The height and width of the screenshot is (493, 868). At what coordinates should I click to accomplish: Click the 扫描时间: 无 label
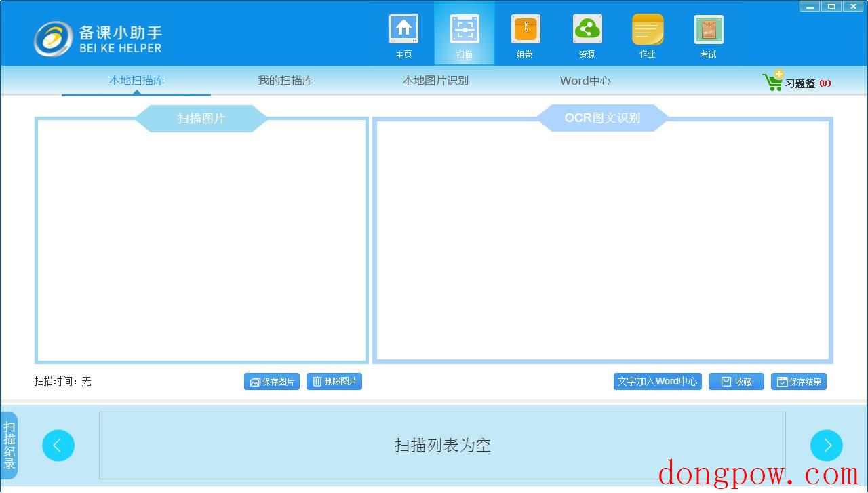(x=63, y=382)
